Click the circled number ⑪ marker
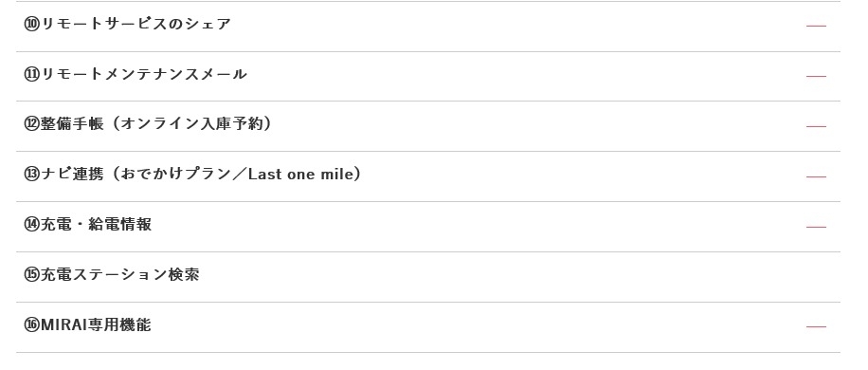This screenshot has width=868, height=370. [31, 74]
